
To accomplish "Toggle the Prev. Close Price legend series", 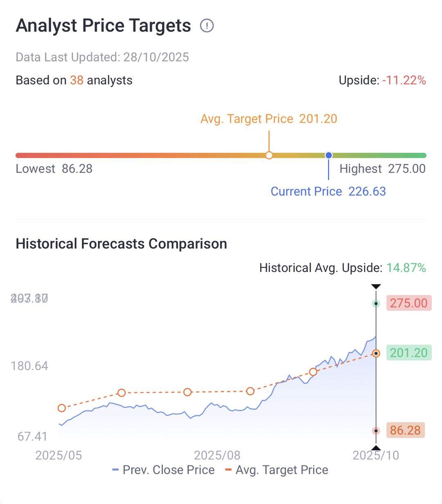I will 164,470.
